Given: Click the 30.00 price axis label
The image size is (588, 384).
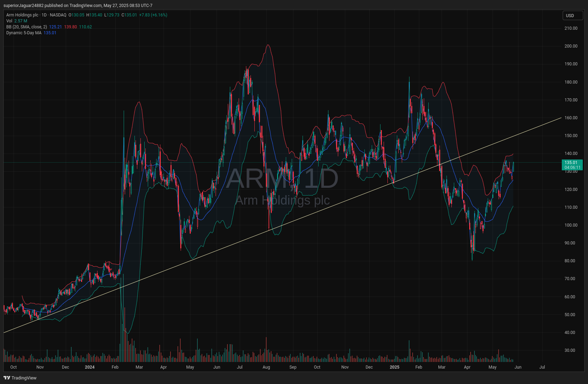Looking at the screenshot, I should pos(570,350).
